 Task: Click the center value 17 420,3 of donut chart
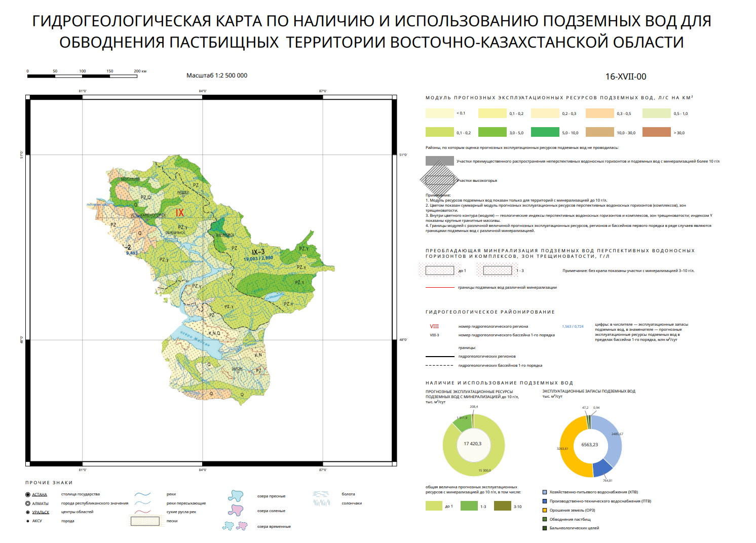473,444
